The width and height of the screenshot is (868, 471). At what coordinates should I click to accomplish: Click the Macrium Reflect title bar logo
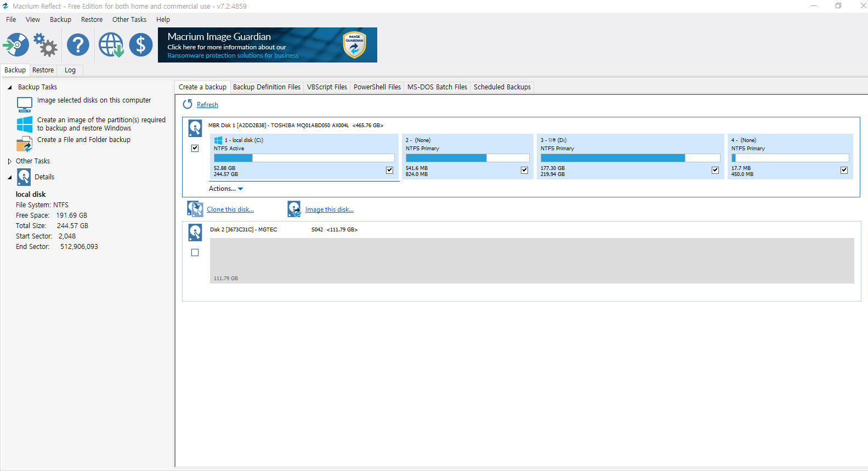pos(5,6)
